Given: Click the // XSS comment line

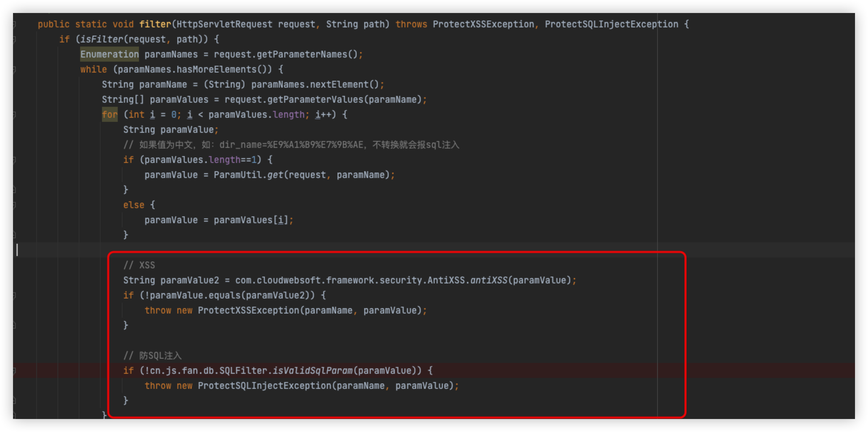Looking at the screenshot, I should (139, 265).
